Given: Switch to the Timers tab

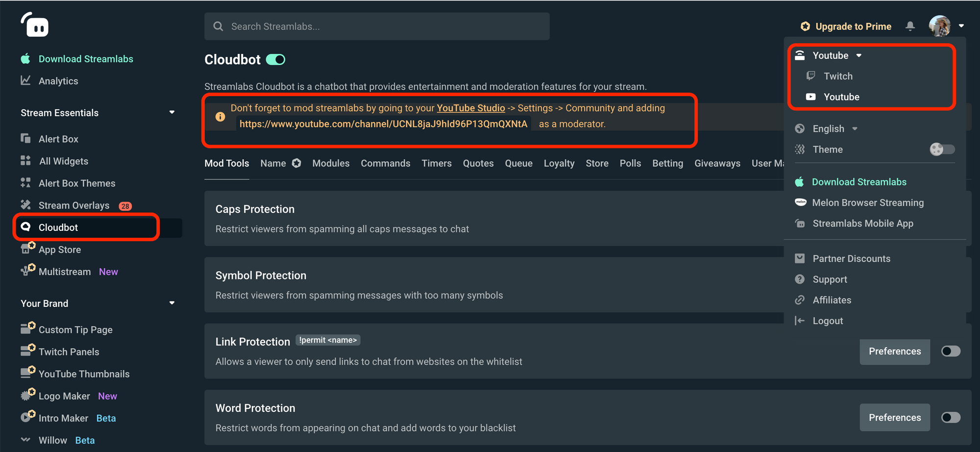Looking at the screenshot, I should pos(437,163).
